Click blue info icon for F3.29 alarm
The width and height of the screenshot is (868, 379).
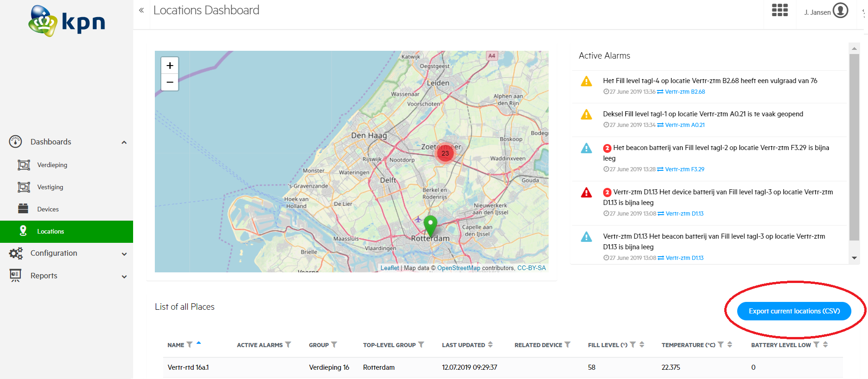586,148
